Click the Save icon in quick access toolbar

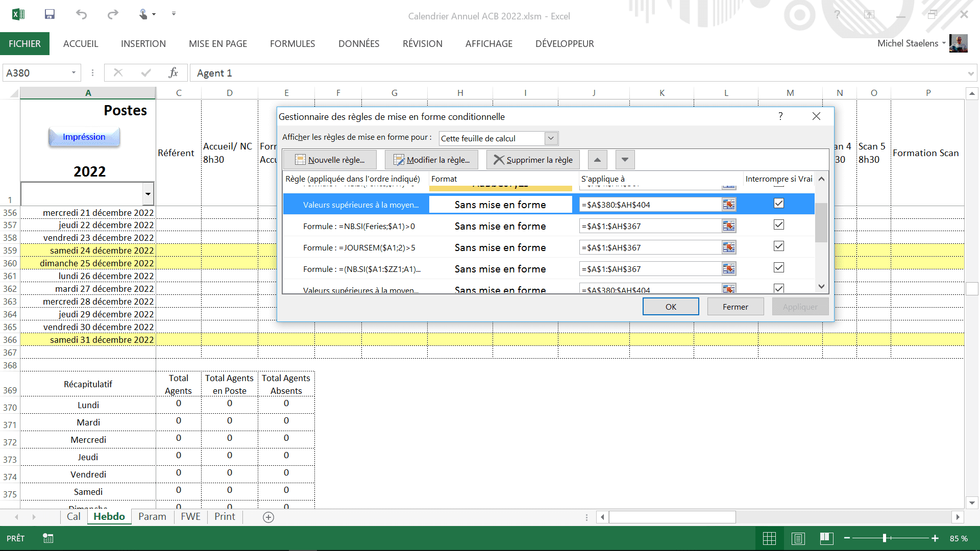click(x=50, y=14)
